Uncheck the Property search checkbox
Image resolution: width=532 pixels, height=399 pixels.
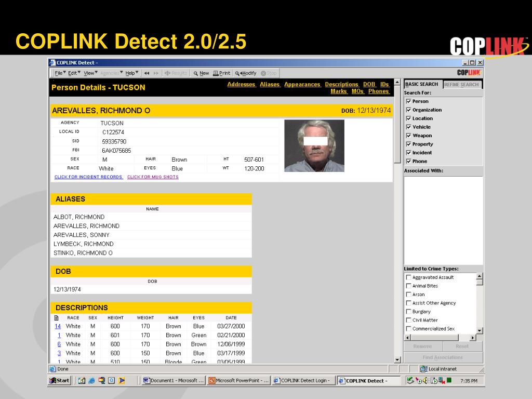coord(408,144)
